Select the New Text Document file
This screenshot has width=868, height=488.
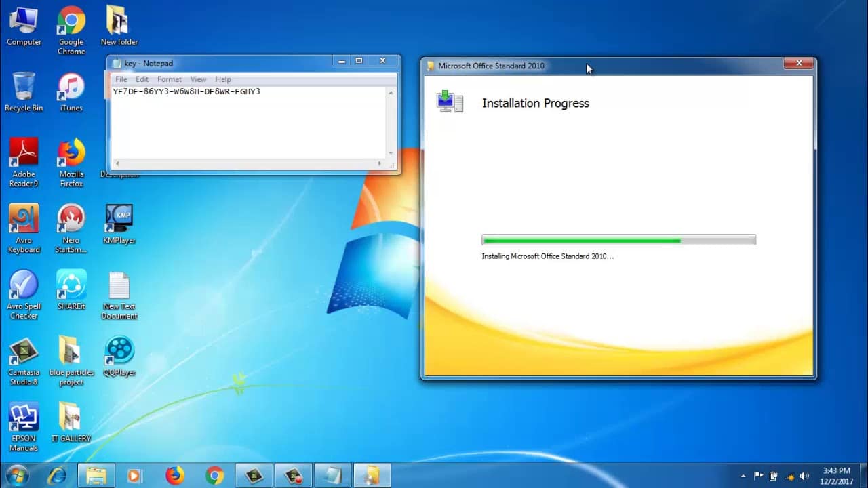tap(119, 295)
